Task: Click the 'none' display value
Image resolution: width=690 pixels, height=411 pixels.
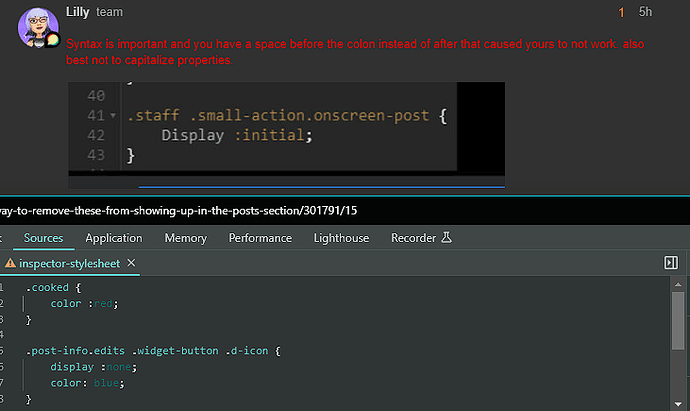Action: 118,367
